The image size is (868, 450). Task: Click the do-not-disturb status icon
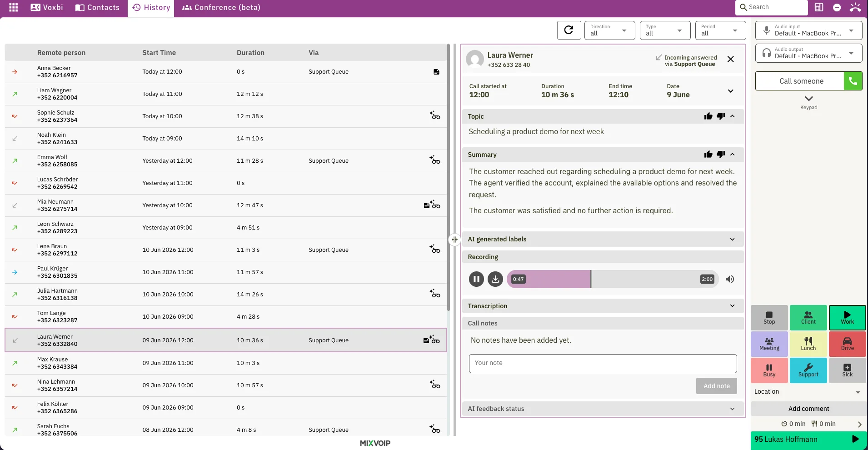837,7
